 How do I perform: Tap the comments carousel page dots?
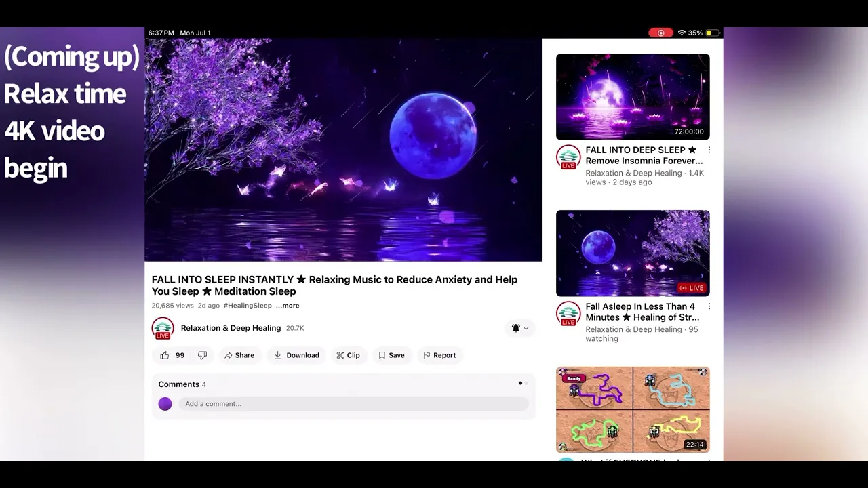(x=523, y=384)
